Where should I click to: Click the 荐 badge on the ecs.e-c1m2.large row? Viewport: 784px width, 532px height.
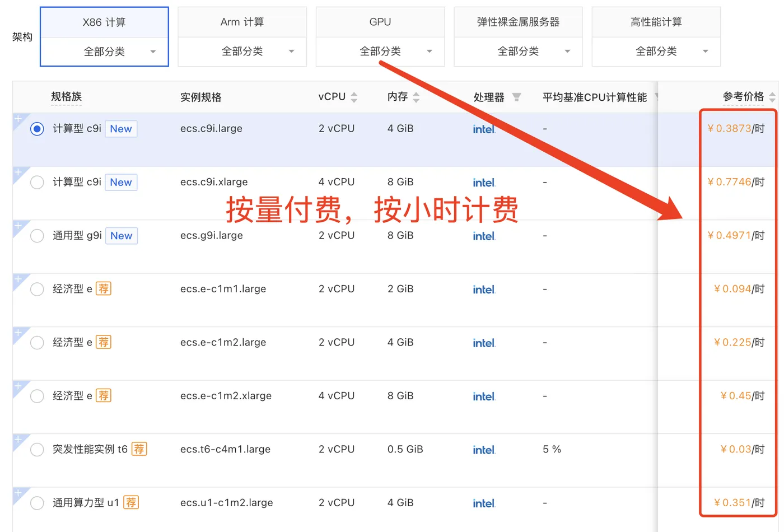104,342
